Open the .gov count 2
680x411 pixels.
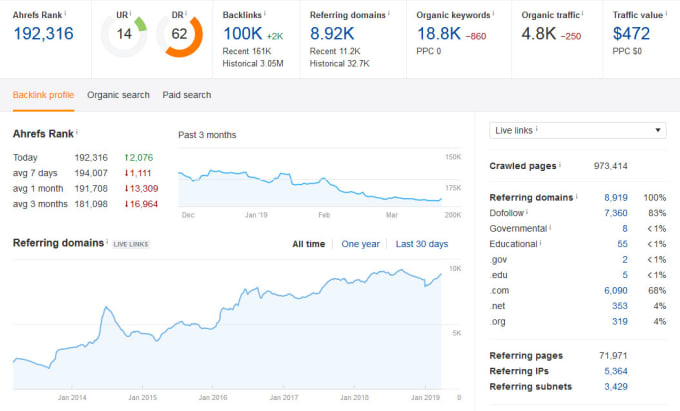[625, 260]
